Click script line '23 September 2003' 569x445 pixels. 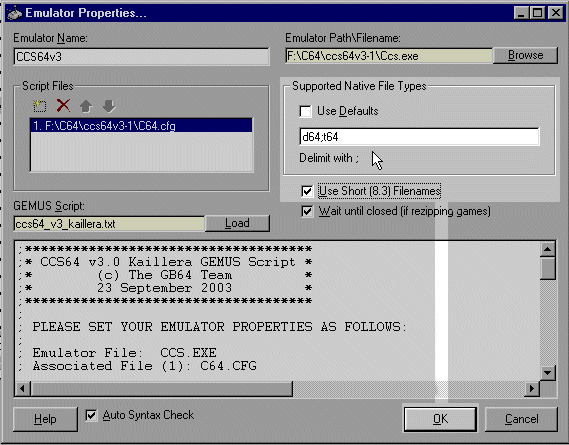(x=164, y=288)
